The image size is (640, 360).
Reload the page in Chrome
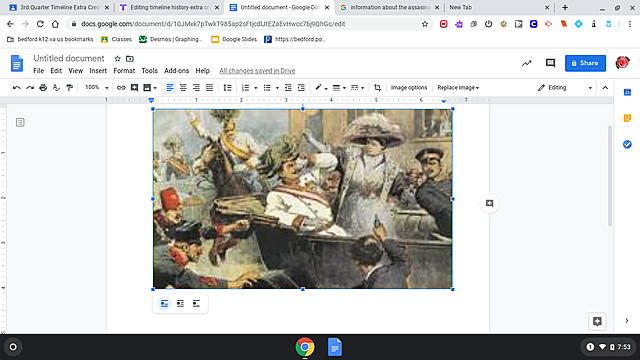pyautogui.click(x=40, y=24)
